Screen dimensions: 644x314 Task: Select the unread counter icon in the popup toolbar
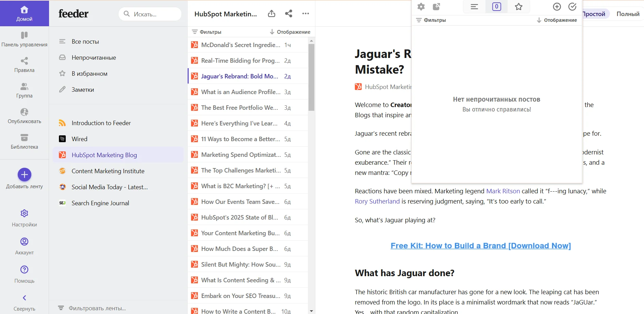click(x=497, y=6)
